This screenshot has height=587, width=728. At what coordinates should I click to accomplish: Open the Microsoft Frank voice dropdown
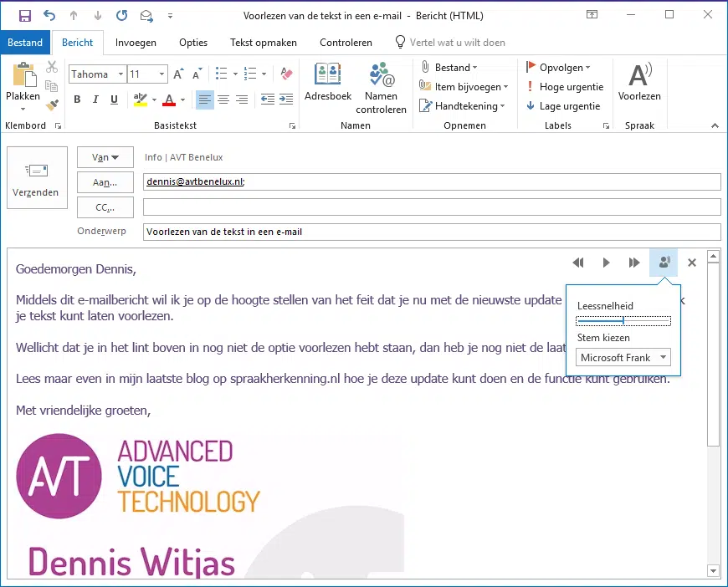coord(623,358)
